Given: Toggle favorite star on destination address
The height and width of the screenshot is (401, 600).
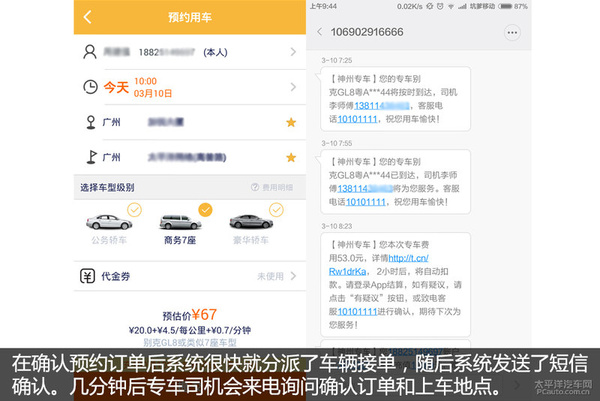Looking at the screenshot, I should pyautogui.click(x=291, y=157).
